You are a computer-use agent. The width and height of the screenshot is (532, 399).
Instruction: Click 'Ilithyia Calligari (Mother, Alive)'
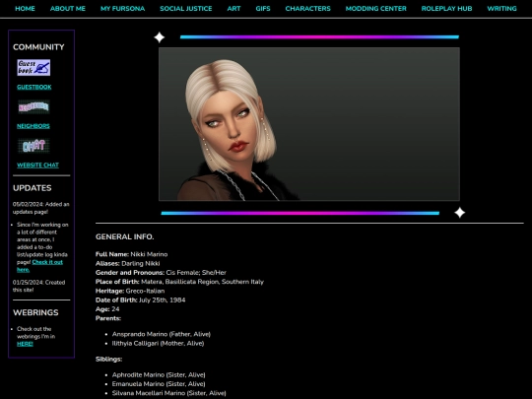(158, 344)
